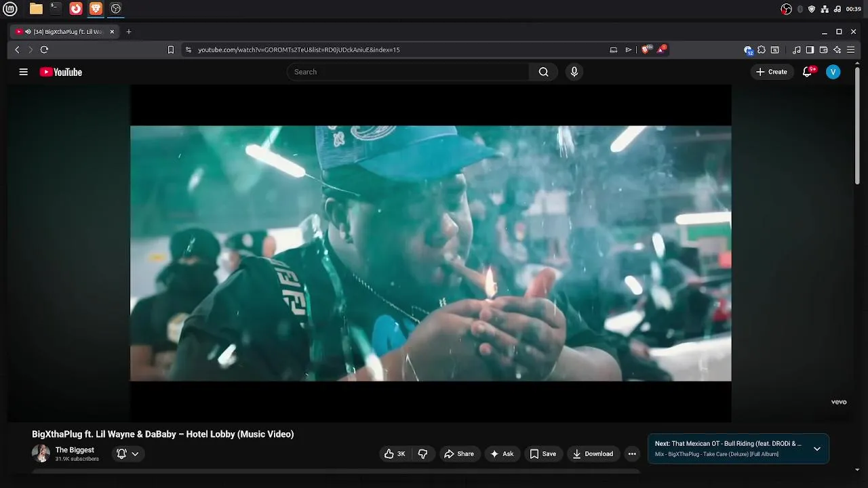Bookmark this page icon
Viewport: 868px width, 488px height.
pyautogui.click(x=171, y=49)
